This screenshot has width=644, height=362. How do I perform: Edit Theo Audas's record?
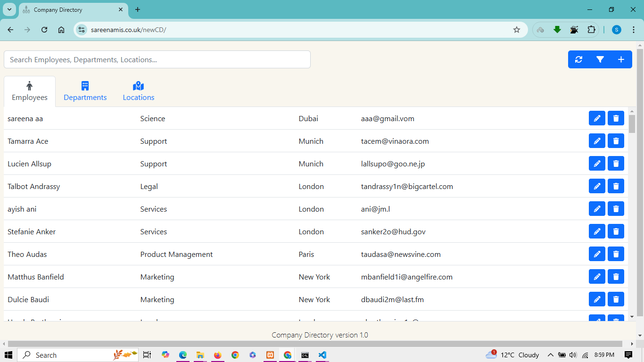pos(597,254)
